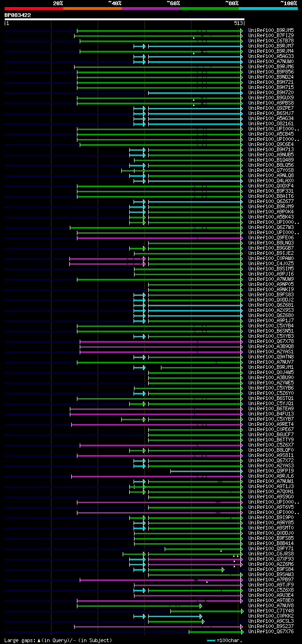Click the UniRef100_B9ND24 label
The width and height of the screenshot is (302, 644).
[x=271, y=77]
